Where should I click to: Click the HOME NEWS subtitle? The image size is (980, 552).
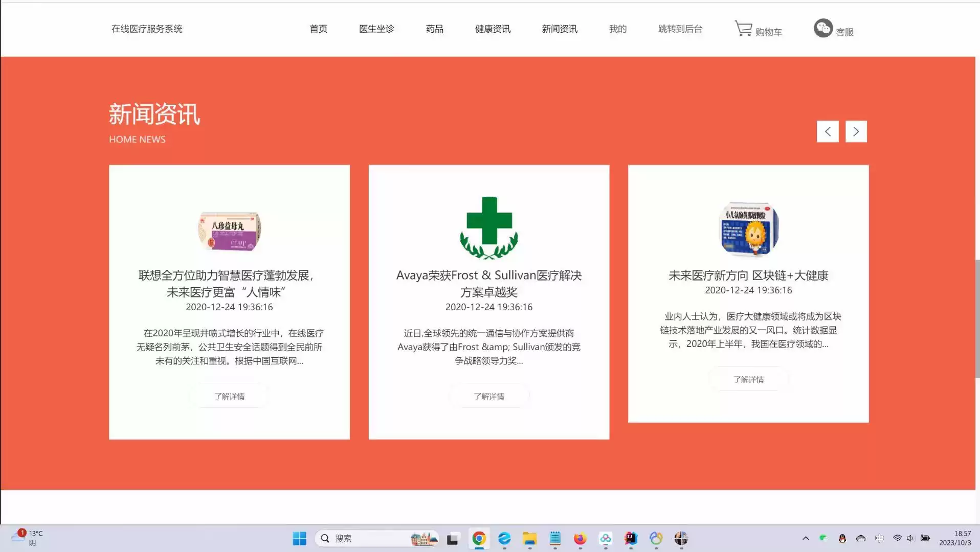point(137,140)
